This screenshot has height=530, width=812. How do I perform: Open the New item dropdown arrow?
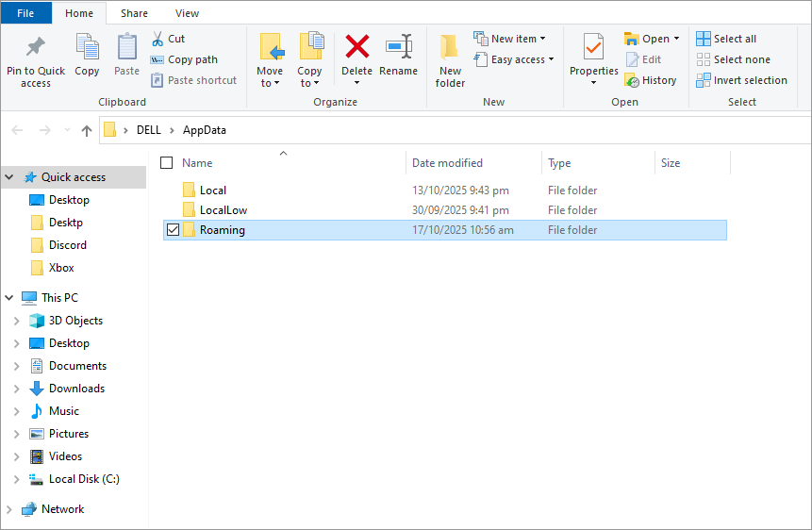tap(542, 39)
